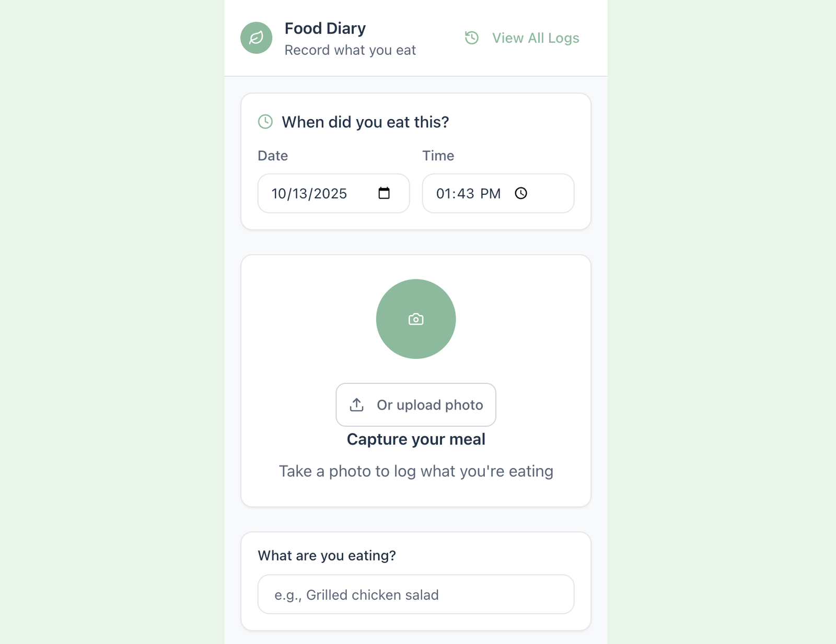Screen dimensions: 836x644
Task: Tap the green camera capture button
Action: click(x=416, y=319)
